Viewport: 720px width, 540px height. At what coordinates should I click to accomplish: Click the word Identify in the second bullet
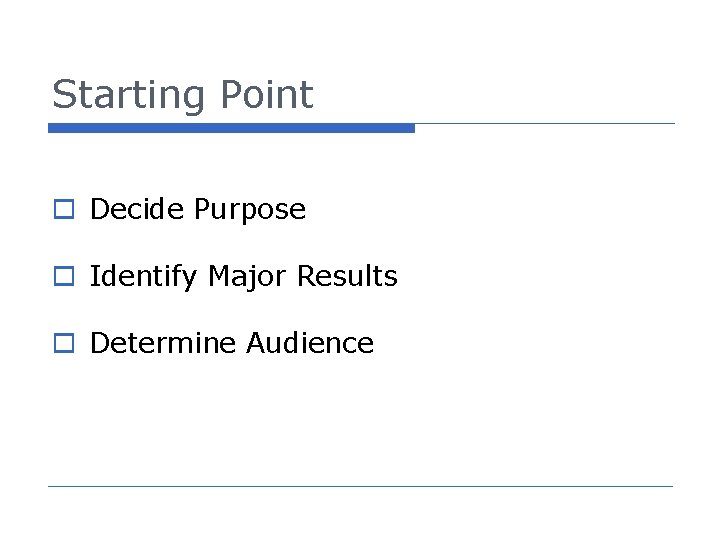(x=143, y=277)
